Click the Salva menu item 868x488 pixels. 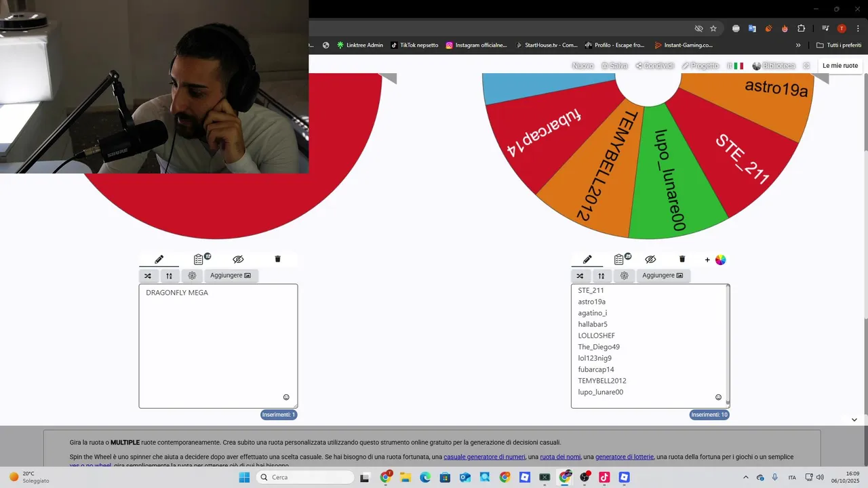click(x=614, y=66)
